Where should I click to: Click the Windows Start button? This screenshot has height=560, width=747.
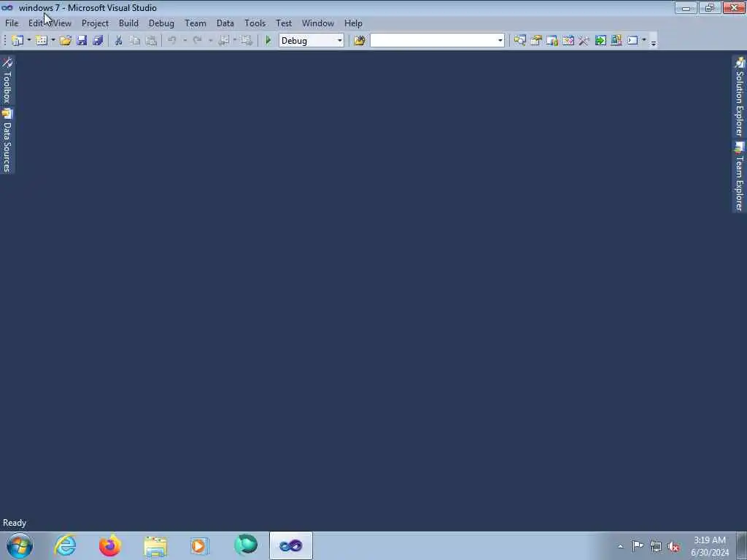click(20, 545)
